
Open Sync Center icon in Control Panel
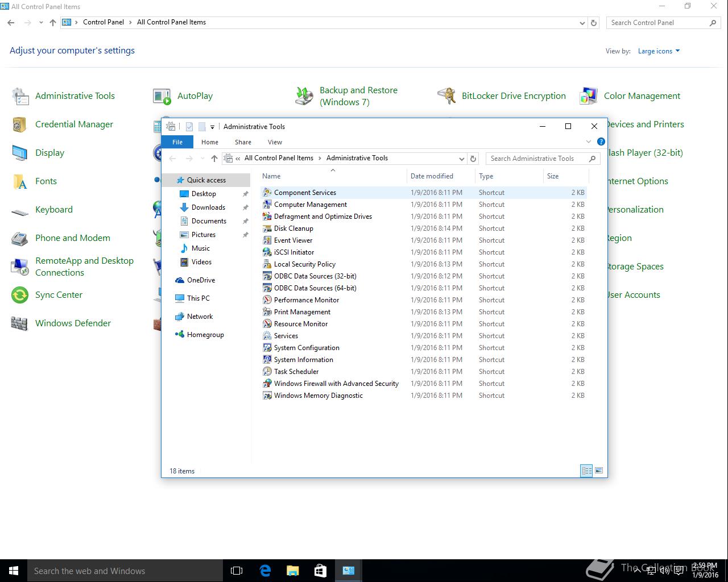tap(20, 295)
